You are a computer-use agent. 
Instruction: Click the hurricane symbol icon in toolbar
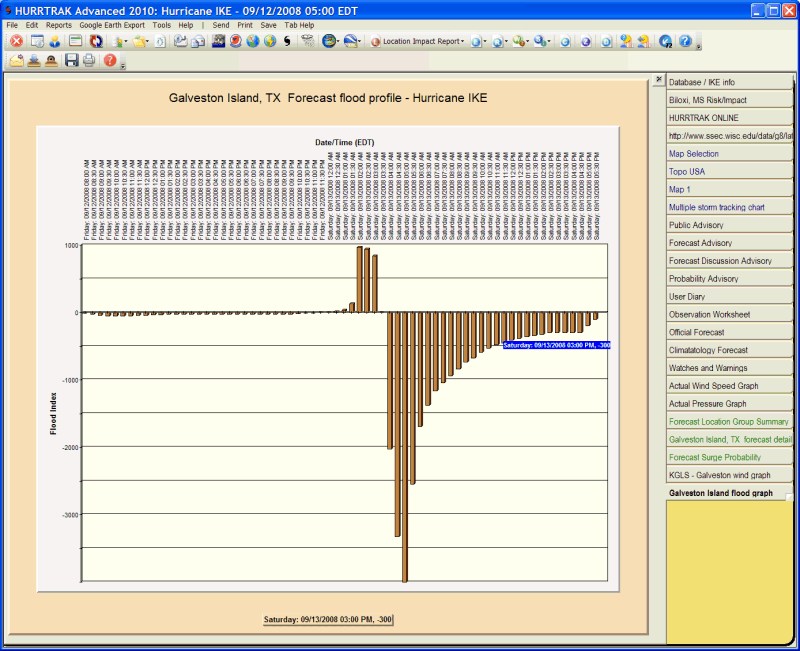[x=287, y=42]
